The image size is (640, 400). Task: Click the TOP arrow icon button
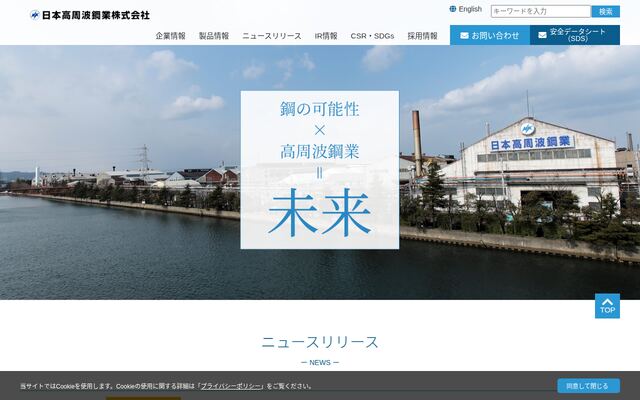[607, 306]
